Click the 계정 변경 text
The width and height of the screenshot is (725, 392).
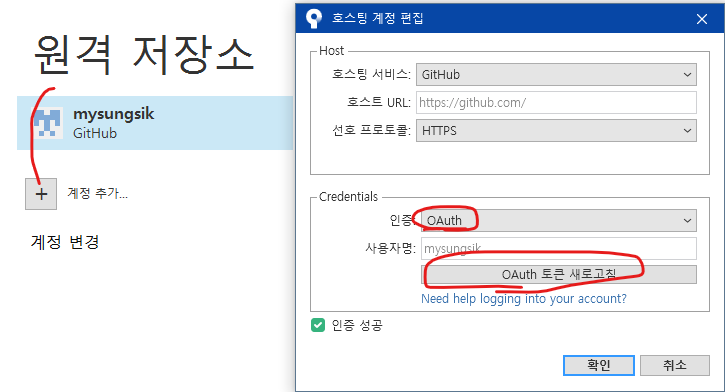tap(65, 242)
